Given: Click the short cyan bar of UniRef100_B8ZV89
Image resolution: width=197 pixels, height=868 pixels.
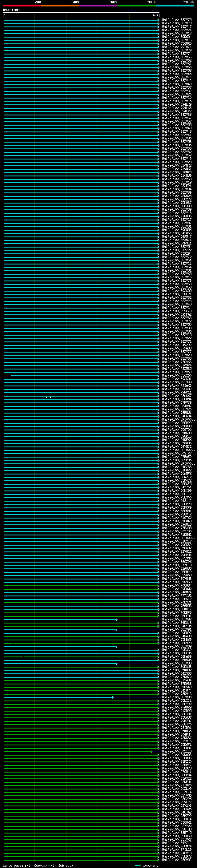Looking at the screenshot, I should coord(60,647).
